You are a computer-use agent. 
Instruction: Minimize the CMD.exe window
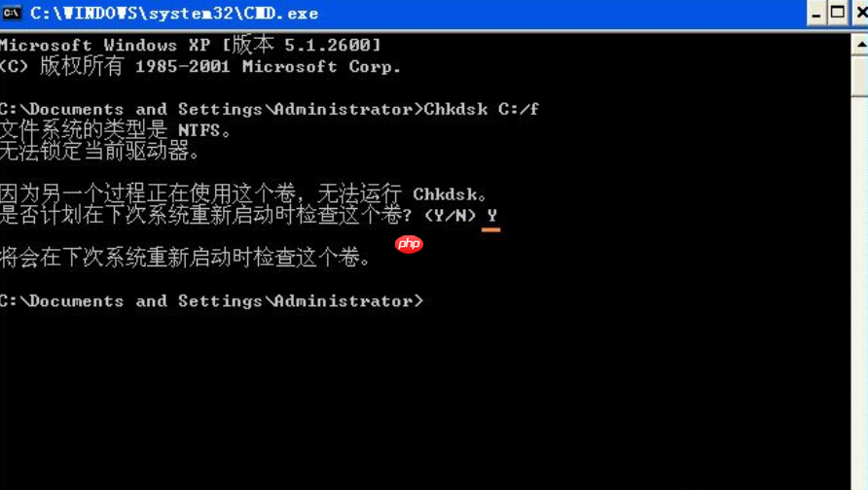coord(816,14)
